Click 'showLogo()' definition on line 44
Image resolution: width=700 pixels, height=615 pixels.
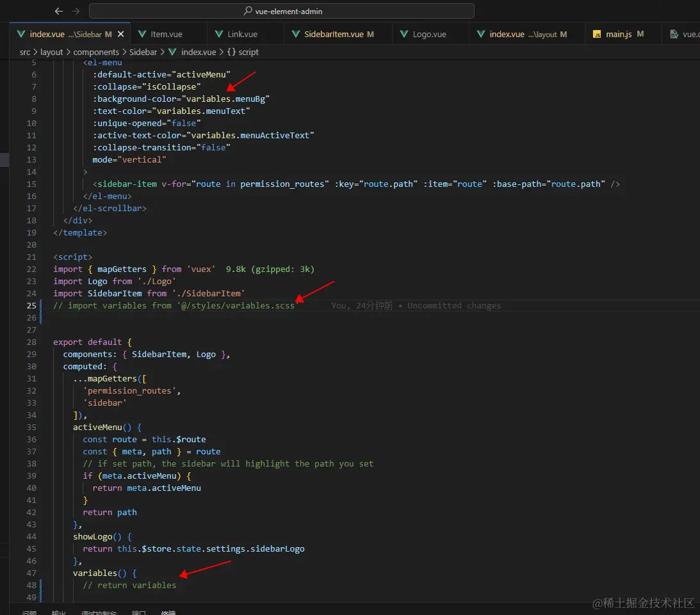(97, 537)
